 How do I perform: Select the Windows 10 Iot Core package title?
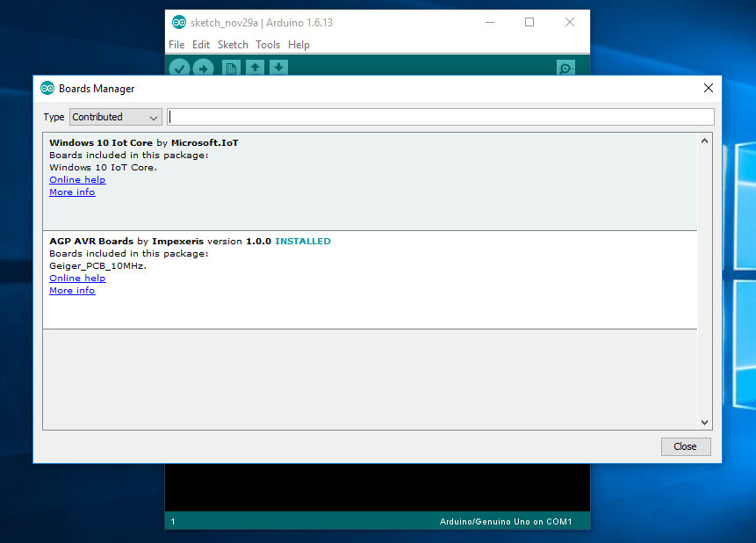pyautogui.click(x=101, y=143)
